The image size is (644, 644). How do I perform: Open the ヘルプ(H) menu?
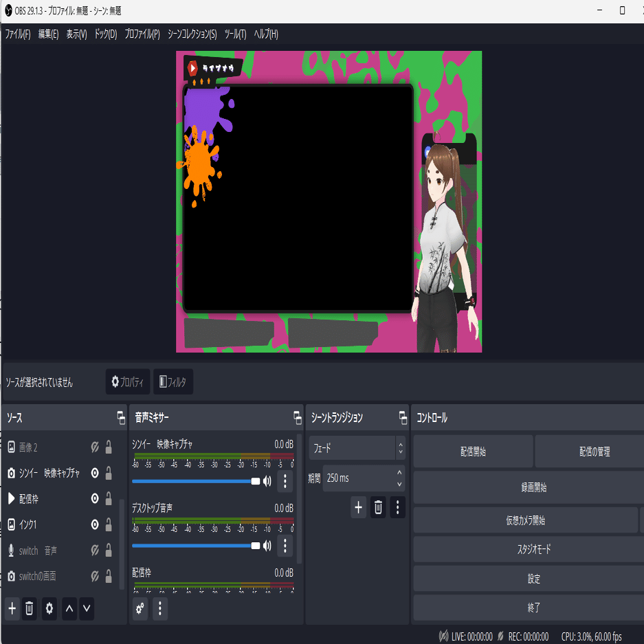[266, 34]
